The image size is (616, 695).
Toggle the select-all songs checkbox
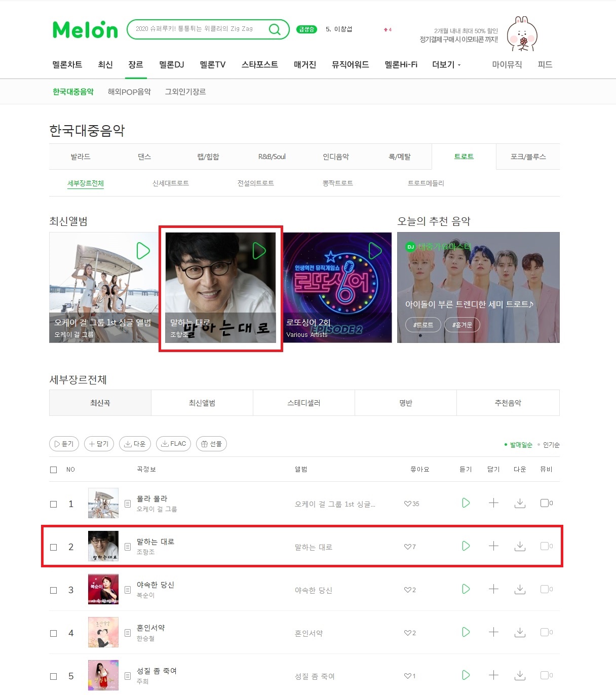54,470
